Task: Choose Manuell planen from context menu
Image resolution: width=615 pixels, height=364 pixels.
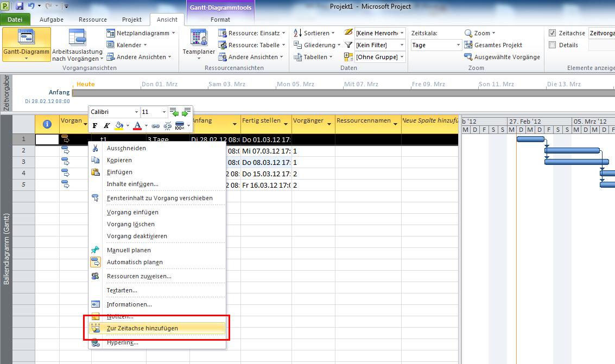Action: (x=157, y=250)
